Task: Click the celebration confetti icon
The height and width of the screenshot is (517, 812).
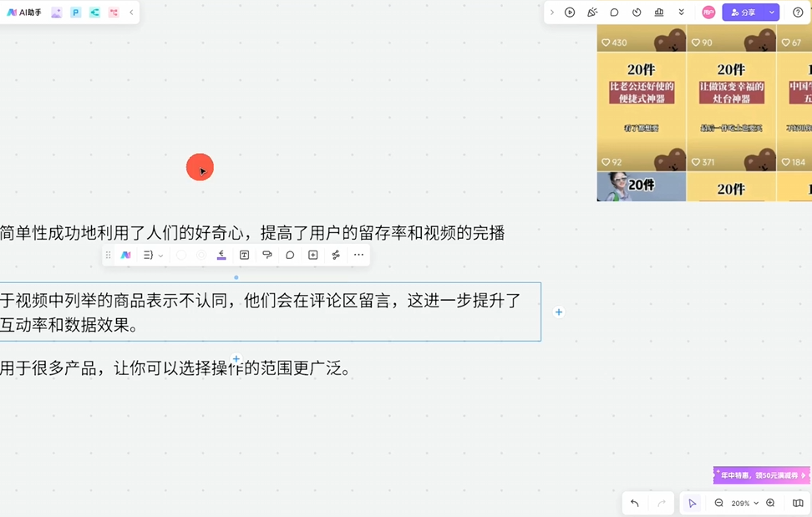Action: click(592, 13)
